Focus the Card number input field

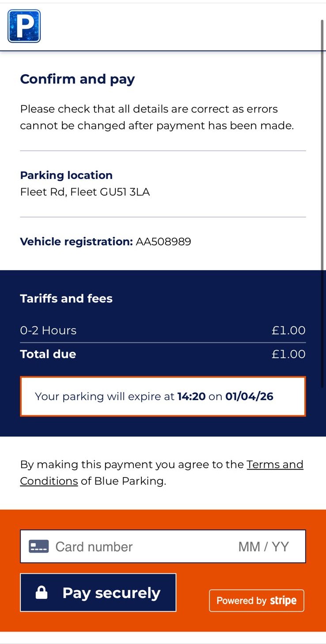click(x=133, y=546)
